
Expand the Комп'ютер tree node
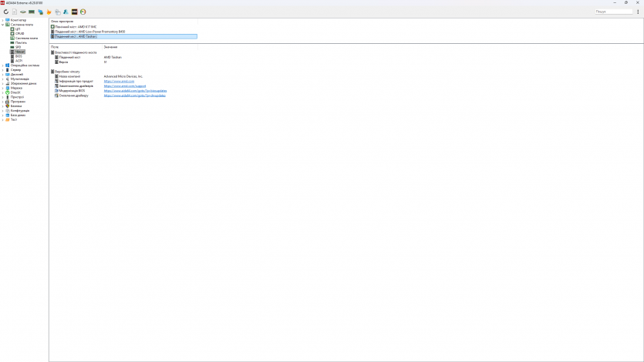[x=2, y=20]
